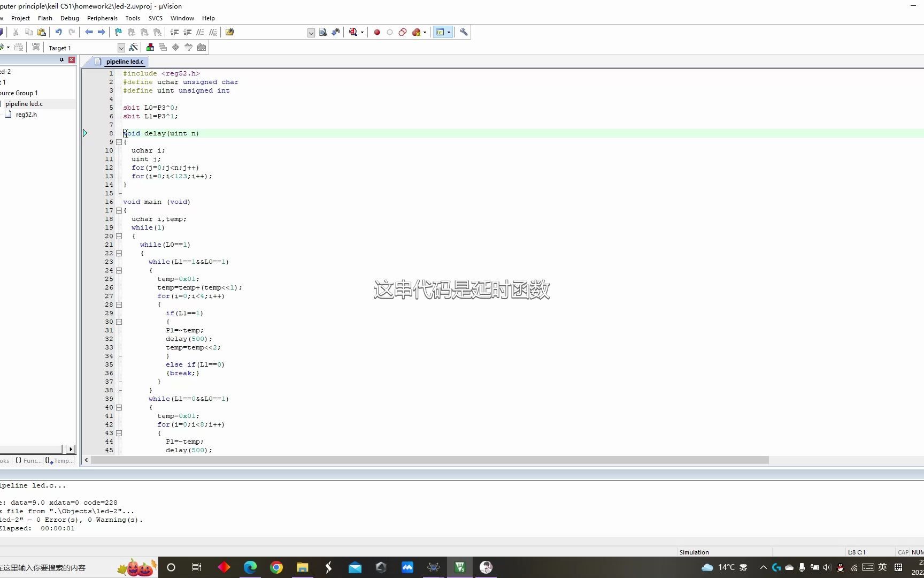Collapse the code block at line 40
The height and width of the screenshot is (578, 924).
[x=119, y=407]
